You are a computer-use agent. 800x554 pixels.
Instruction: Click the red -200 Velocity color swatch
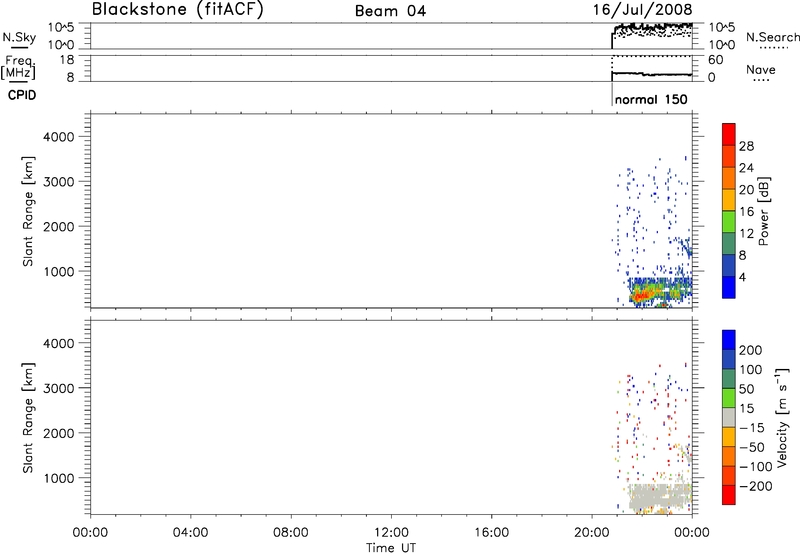(x=729, y=495)
